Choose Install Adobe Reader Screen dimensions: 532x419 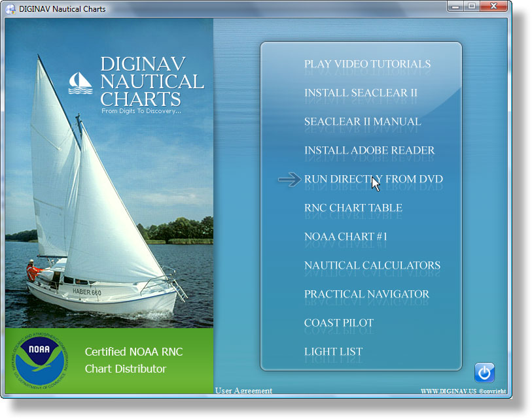point(369,150)
